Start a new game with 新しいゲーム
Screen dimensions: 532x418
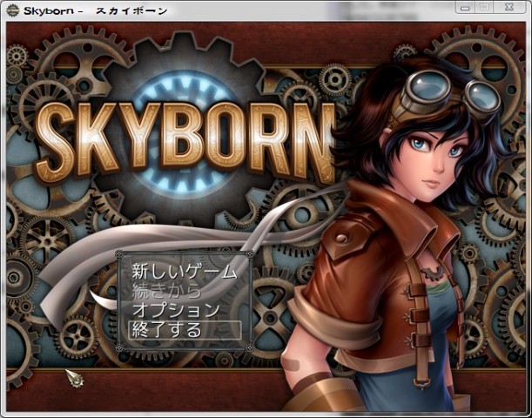pyautogui.click(x=185, y=272)
